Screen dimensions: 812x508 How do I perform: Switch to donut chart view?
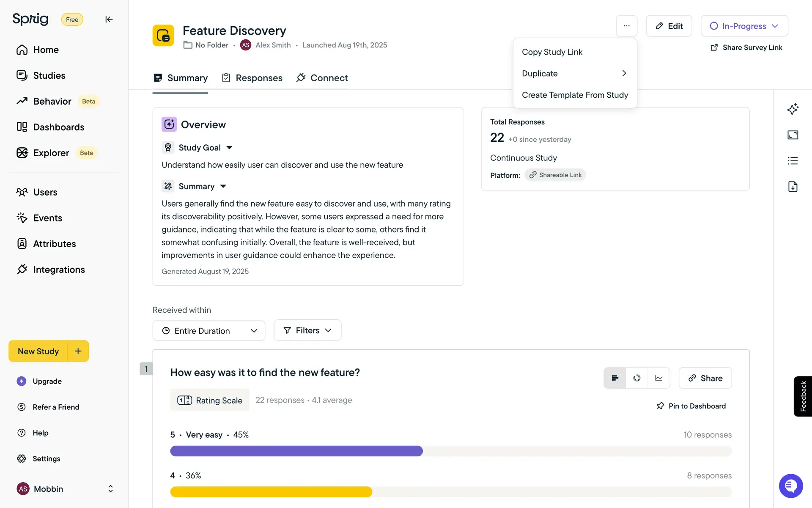coord(637,378)
